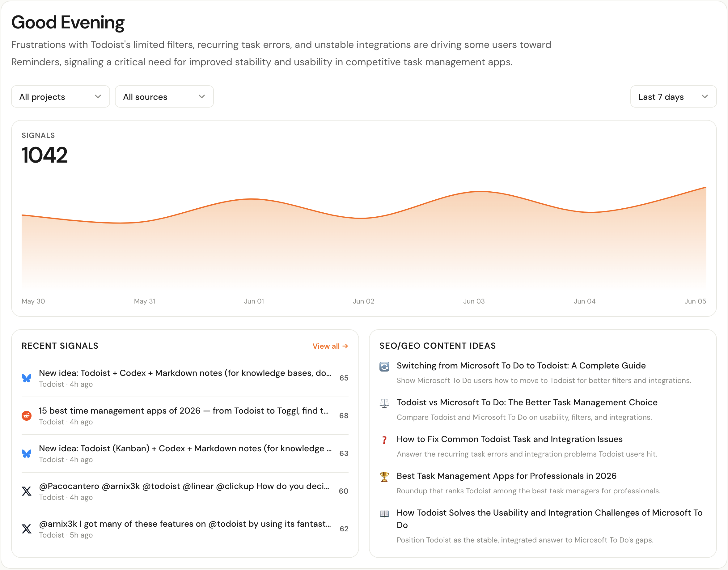Open idea 'How to Fix Common Todoist Task and Integration Issues'
Viewport: 728px width, 570px height.
click(x=510, y=439)
